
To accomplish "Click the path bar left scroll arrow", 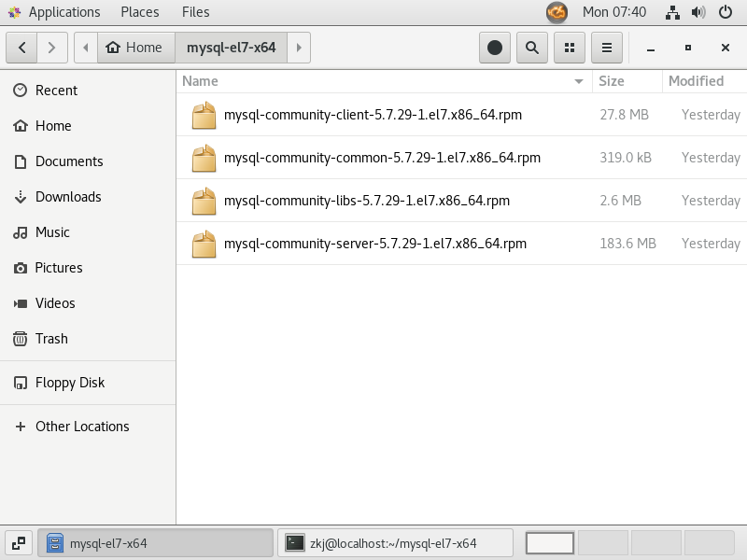I will coord(86,48).
